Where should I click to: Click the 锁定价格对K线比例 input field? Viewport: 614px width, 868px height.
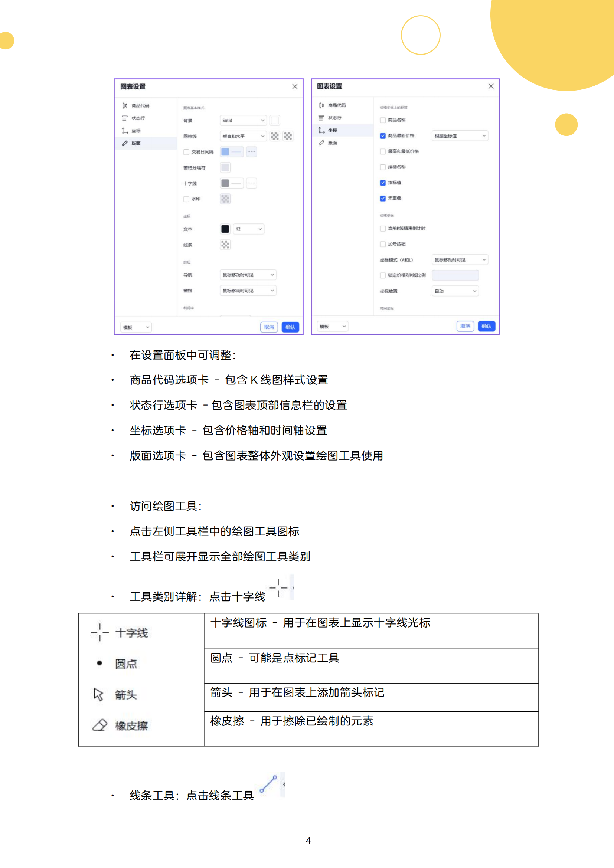455,275
